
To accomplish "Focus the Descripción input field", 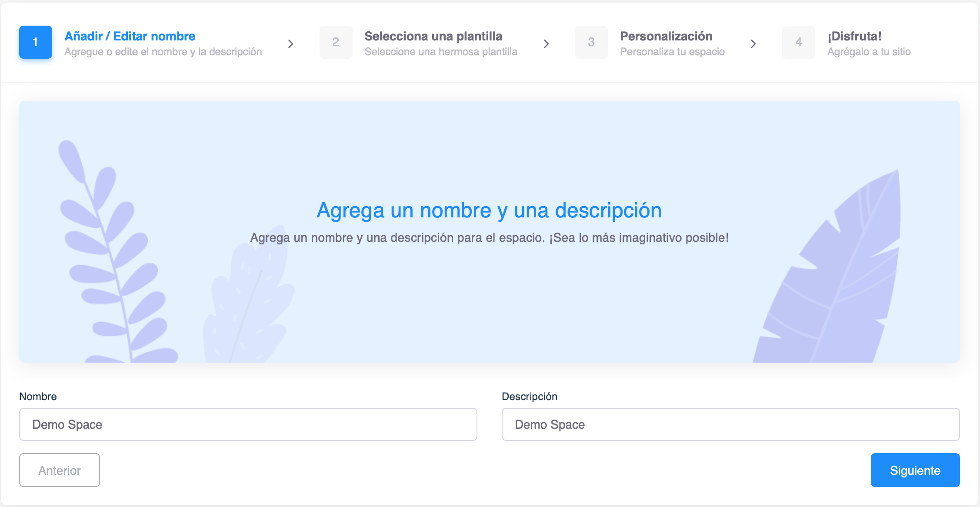I will (x=730, y=424).
